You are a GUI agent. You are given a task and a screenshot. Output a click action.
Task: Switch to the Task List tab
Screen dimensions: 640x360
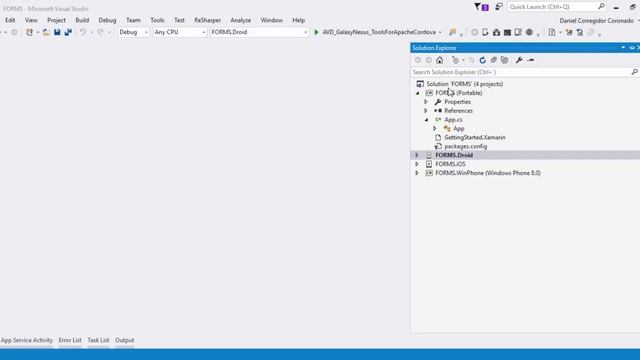[98, 340]
